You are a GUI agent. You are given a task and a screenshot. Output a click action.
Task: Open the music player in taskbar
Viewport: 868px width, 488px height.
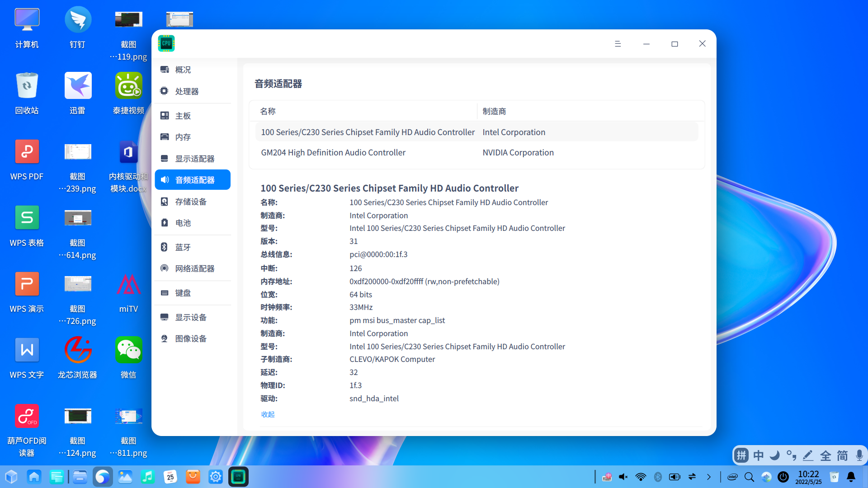(x=147, y=477)
